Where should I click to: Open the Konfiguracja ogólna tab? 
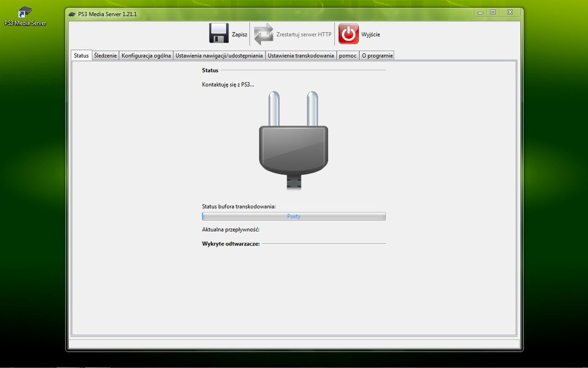coord(146,56)
